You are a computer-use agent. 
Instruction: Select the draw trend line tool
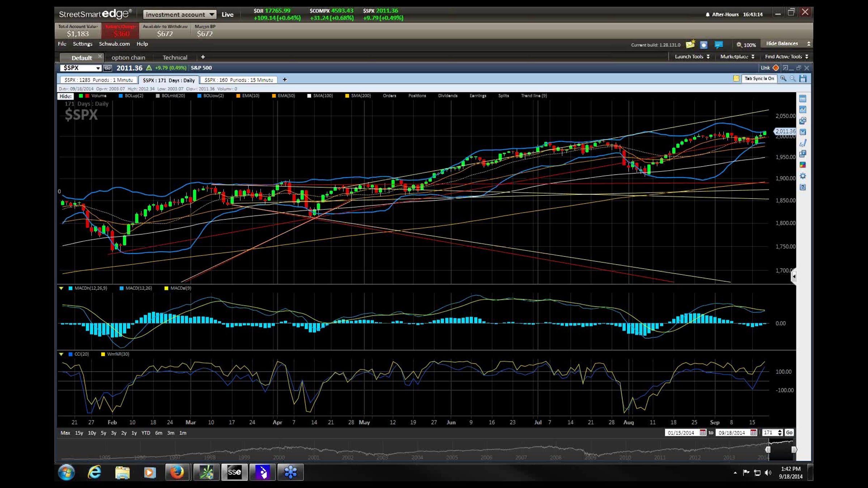(x=803, y=143)
